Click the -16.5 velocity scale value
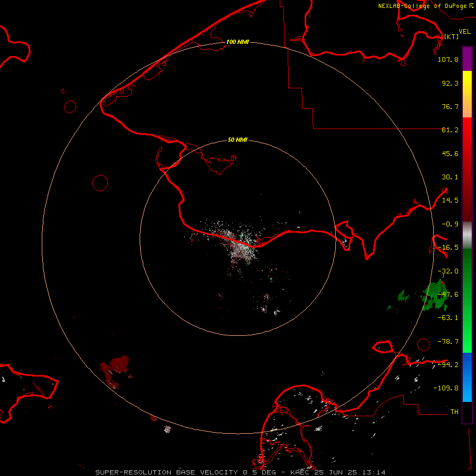Image resolution: width=476 pixels, height=476 pixels. [x=448, y=248]
